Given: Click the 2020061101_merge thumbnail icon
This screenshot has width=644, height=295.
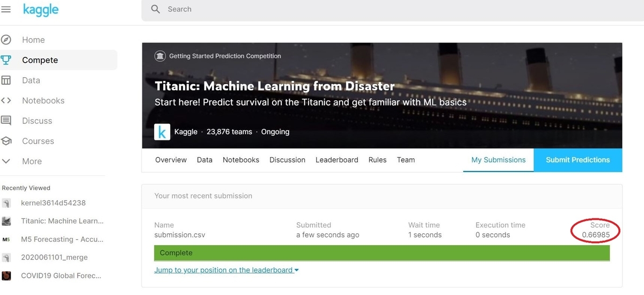Looking at the screenshot, I should click(6, 257).
